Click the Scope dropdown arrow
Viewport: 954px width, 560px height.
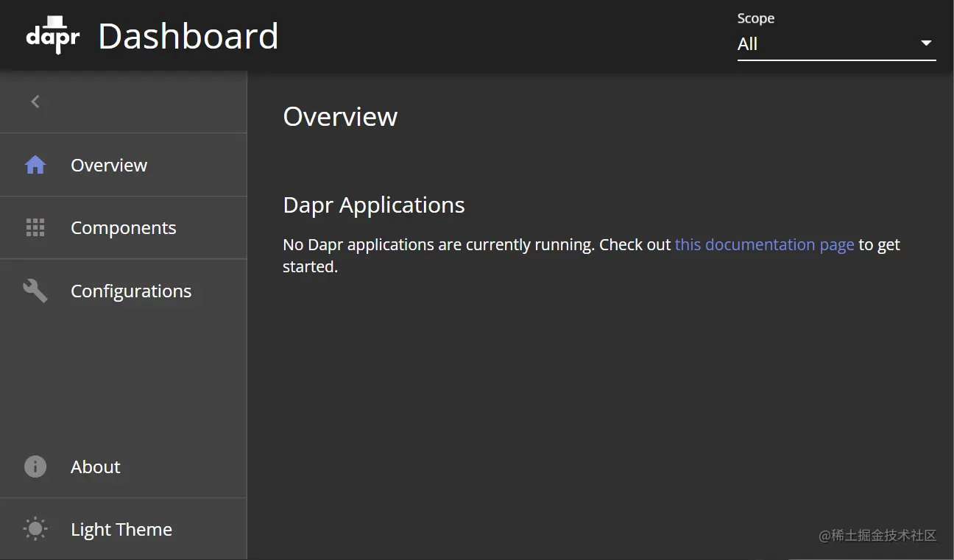927,43
